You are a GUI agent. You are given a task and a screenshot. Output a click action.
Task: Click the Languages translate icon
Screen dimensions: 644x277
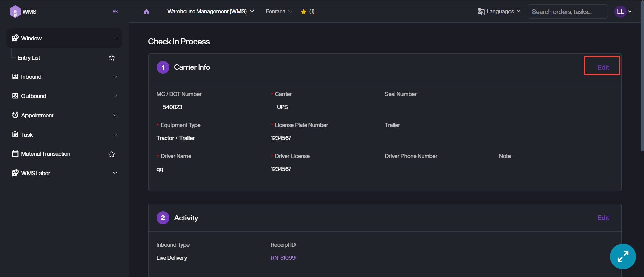point(481,12)
